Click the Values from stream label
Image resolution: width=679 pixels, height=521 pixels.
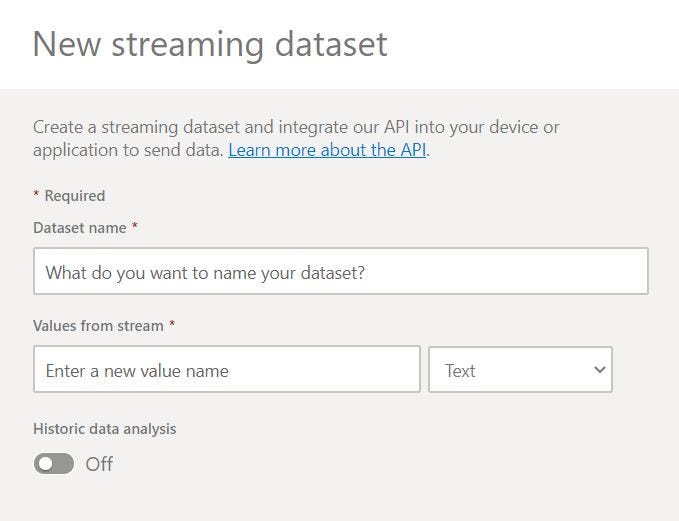point(98,326)
